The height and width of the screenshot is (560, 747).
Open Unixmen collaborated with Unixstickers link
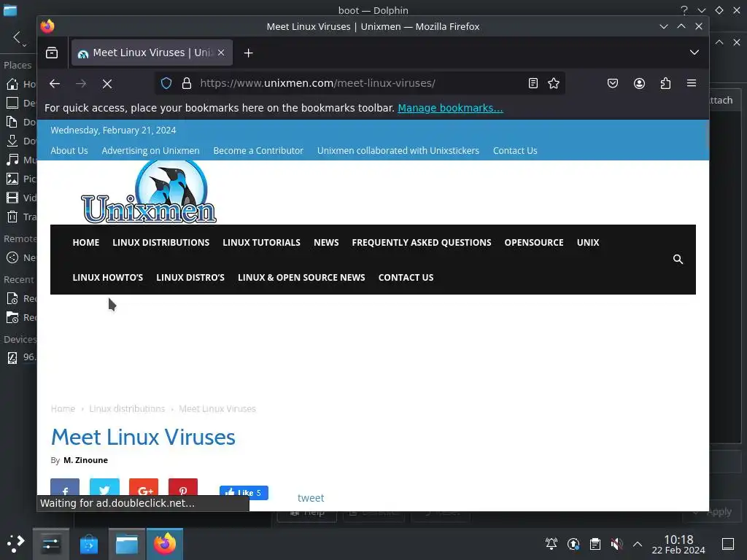pyautogui.click(x=398, y=150)
